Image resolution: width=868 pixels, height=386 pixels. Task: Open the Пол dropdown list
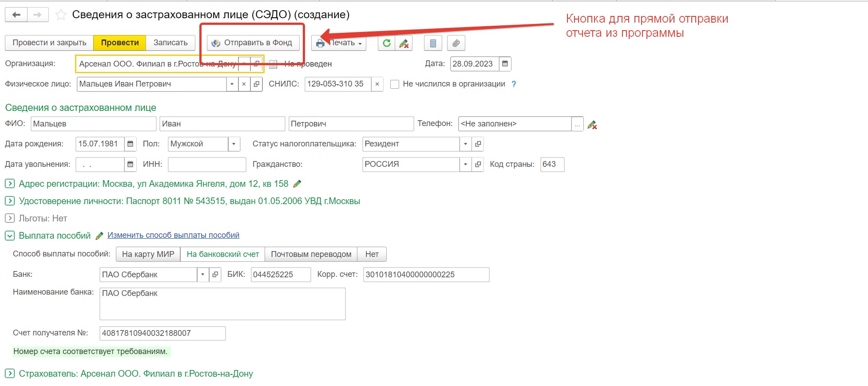[x=234, y=144]
